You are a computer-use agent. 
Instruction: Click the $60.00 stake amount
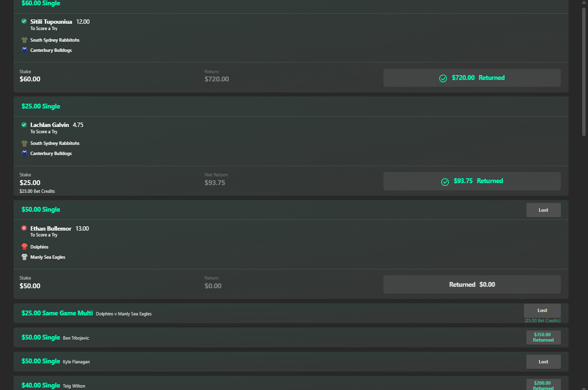30,79
